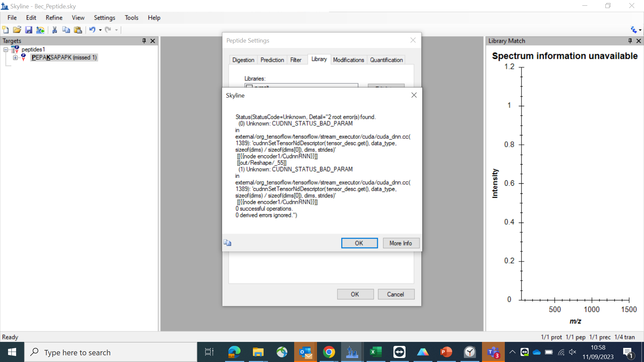The width and height of the screenshot is (644, 362).
Task: Click the Import Results toolbar icon
Action: click(x=40, y=30)
